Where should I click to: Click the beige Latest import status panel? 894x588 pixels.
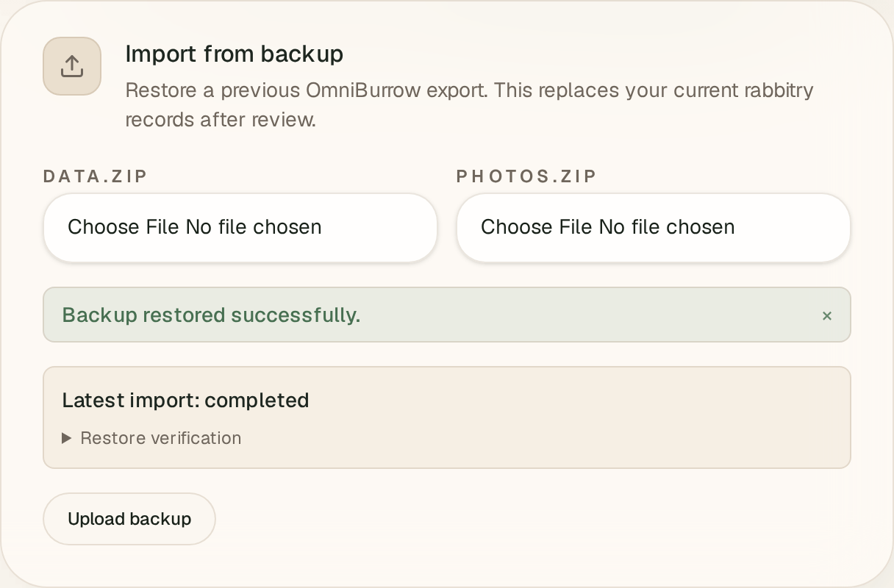tap(447, 417)
